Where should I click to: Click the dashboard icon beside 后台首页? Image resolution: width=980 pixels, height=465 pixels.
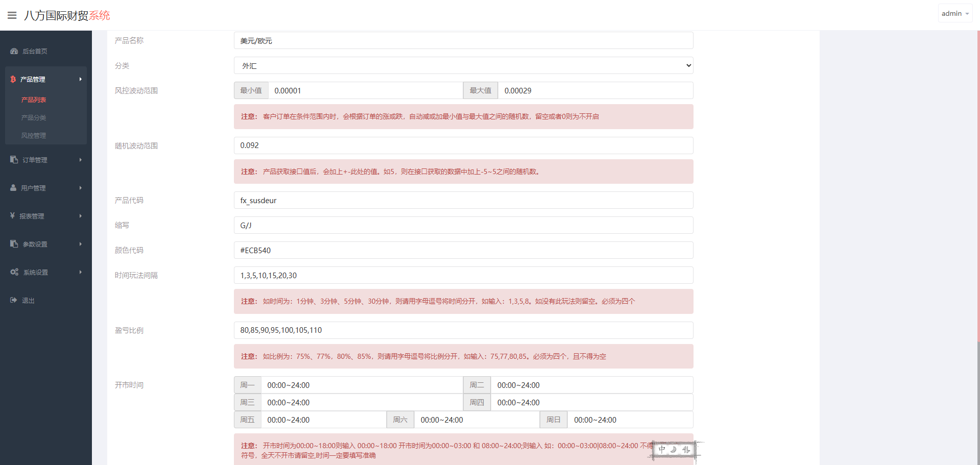click(13, 51)
